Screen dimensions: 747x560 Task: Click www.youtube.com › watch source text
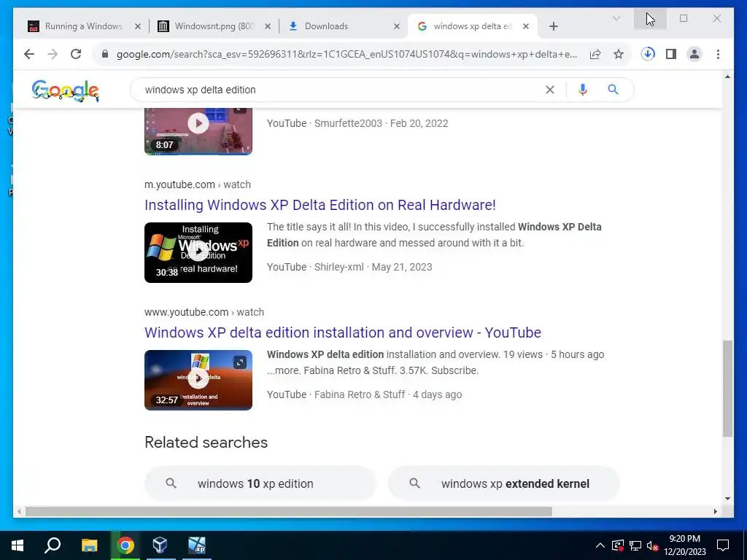pyautogui.click(x=204, y=312)
